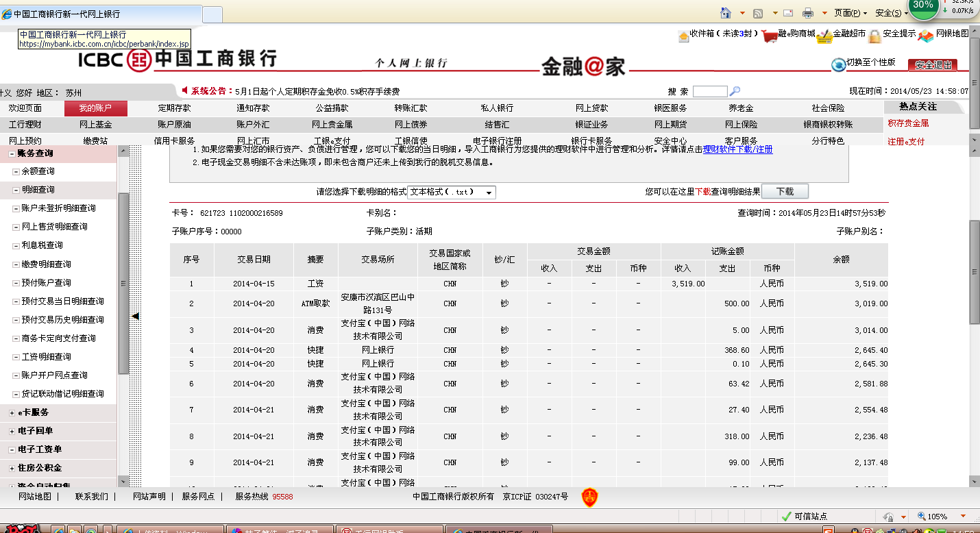Click the browser home icon

coord(725,13)
